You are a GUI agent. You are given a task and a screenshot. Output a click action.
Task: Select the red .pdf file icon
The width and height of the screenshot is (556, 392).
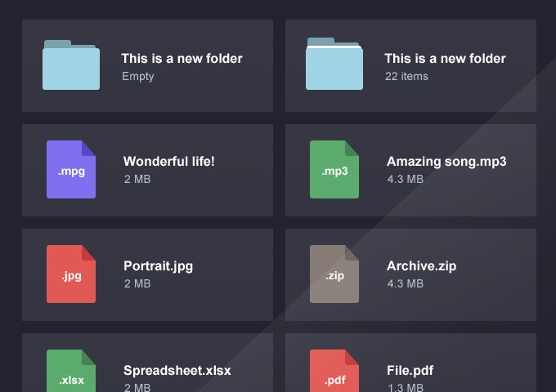click(334, 371)
